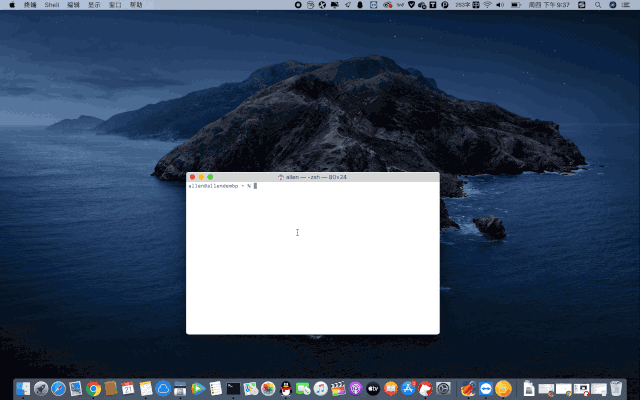Zoom Terminal with the green button
The image size is (640, 400).
pos(210,177)
